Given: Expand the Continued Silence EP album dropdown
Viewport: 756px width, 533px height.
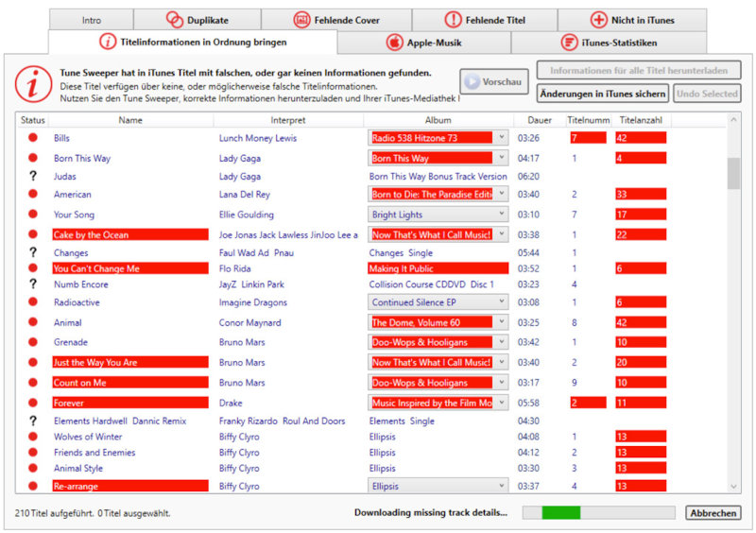Looking at the screenshot, I should tap(502, 302).
